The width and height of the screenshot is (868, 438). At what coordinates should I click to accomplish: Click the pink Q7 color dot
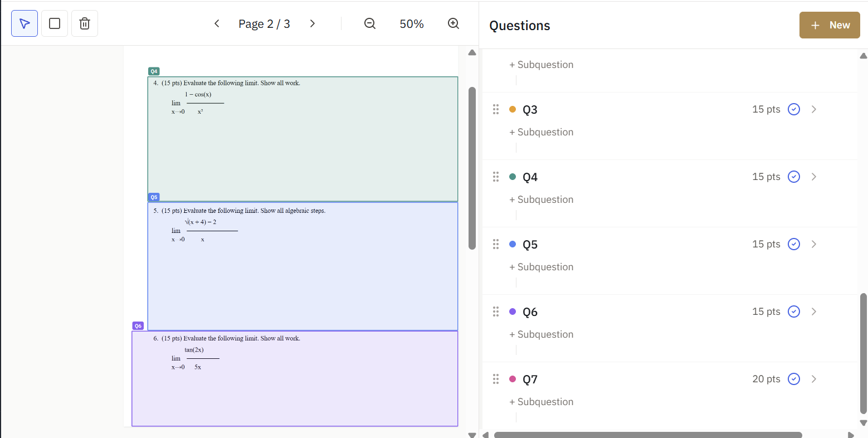point(513,379)
